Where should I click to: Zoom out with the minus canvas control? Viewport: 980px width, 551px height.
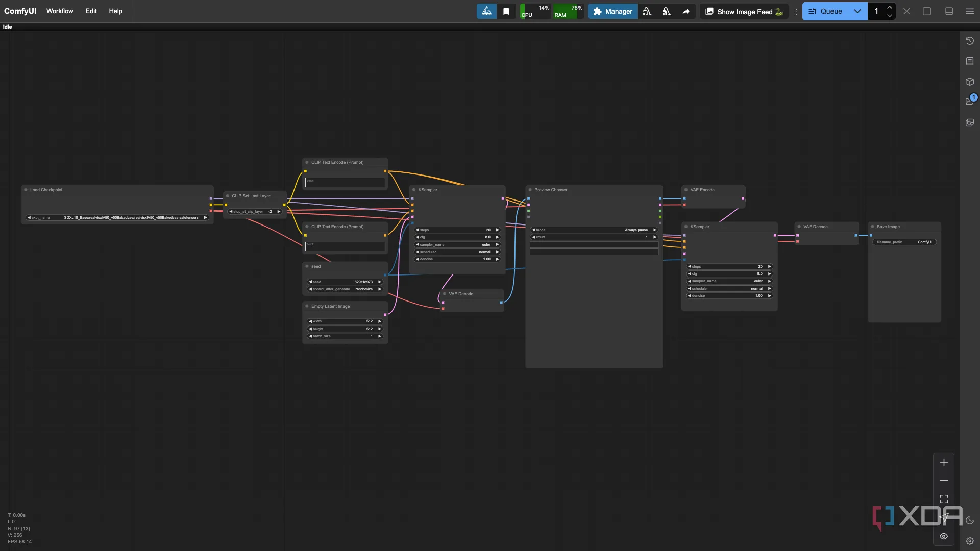point(944,481)
